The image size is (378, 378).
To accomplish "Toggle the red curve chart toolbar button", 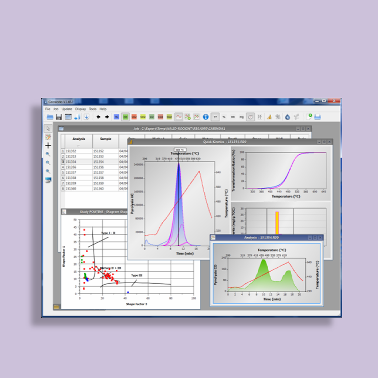I will [179, 117].
